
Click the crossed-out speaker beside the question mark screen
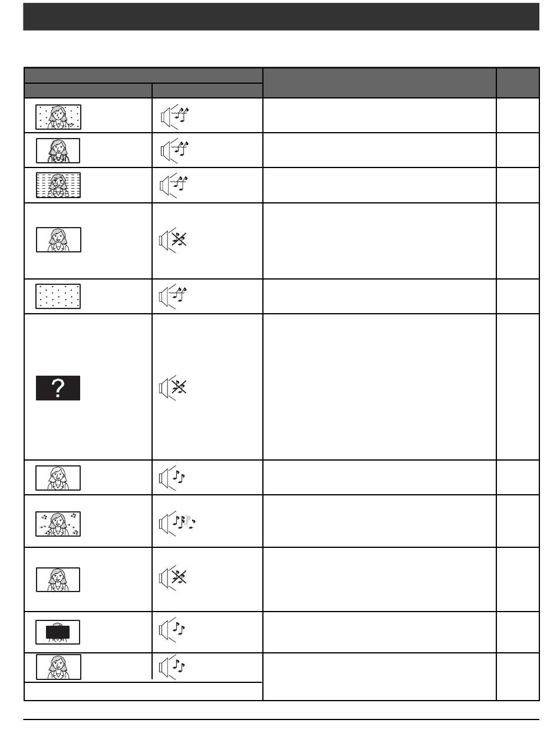pyautogui.click(x=173, y=387)
